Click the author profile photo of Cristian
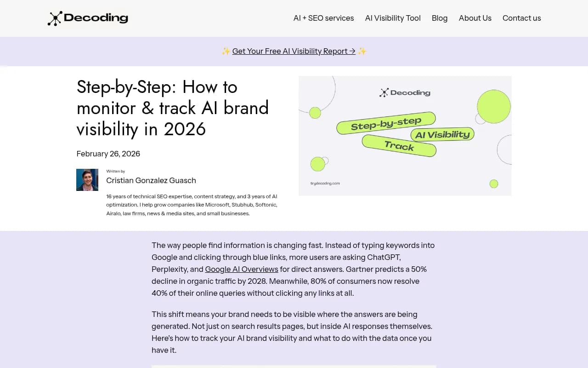 pos(87,179)
